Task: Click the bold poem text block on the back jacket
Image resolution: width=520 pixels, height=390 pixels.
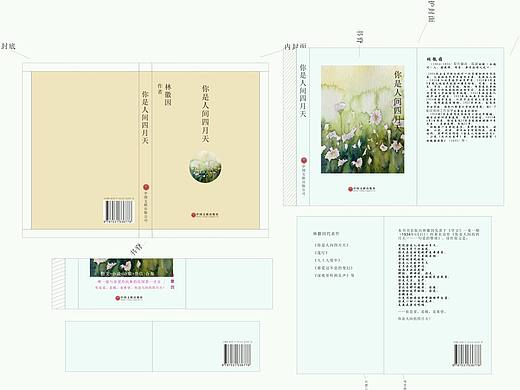Action: pyautogui.click(x=423, y=275)
